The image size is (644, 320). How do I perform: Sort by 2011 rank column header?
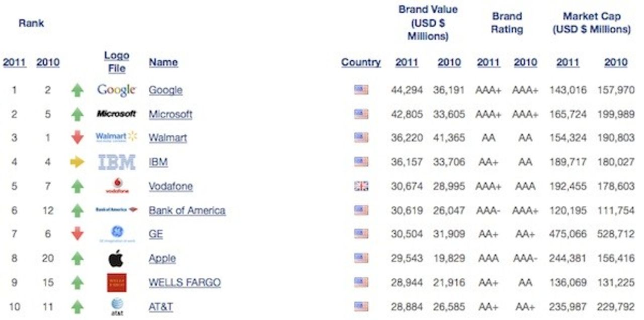pyautogui.click(x=15, y=62)
